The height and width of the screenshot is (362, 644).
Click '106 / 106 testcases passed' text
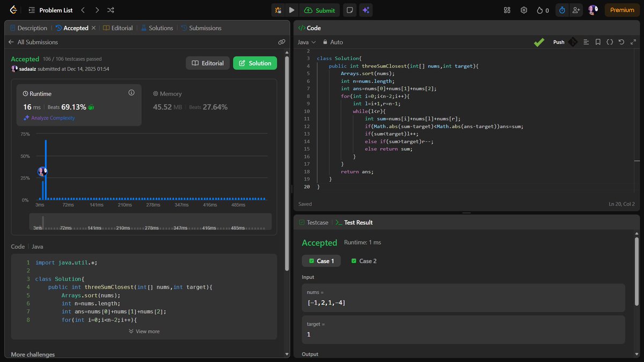(72, 59)
